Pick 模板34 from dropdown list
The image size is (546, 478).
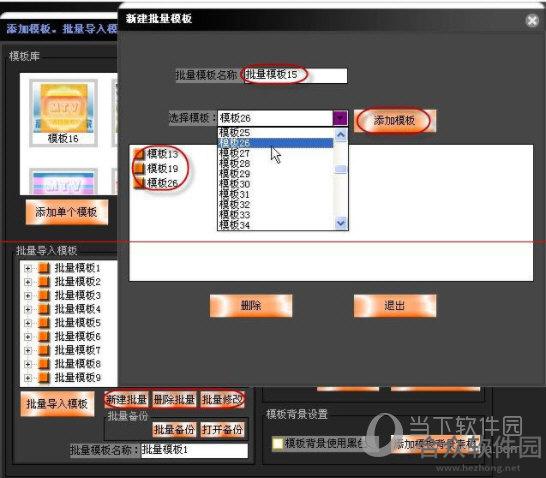[x=275, y=225]
